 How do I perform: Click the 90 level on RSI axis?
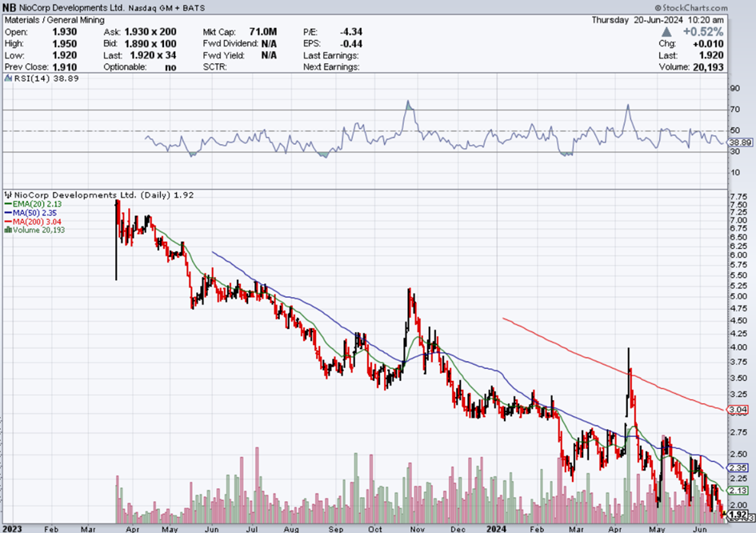pyautogui.click(x=734, y=88)
